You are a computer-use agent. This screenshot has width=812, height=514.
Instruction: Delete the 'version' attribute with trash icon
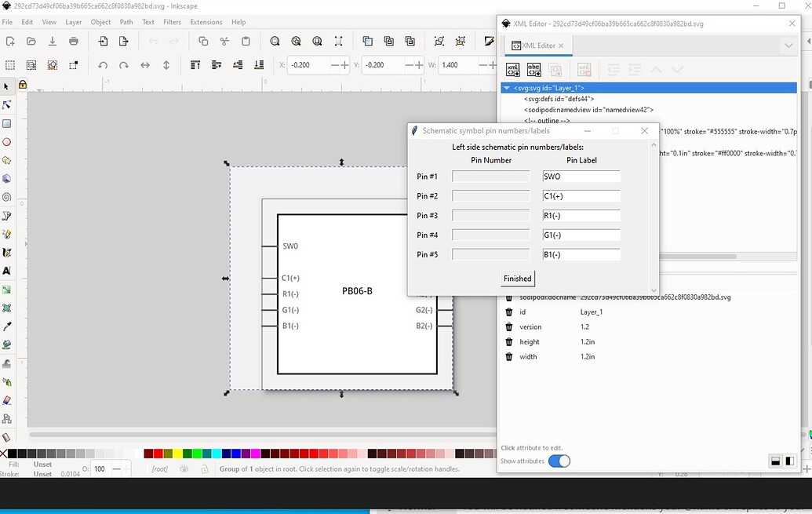coord(509,327)
